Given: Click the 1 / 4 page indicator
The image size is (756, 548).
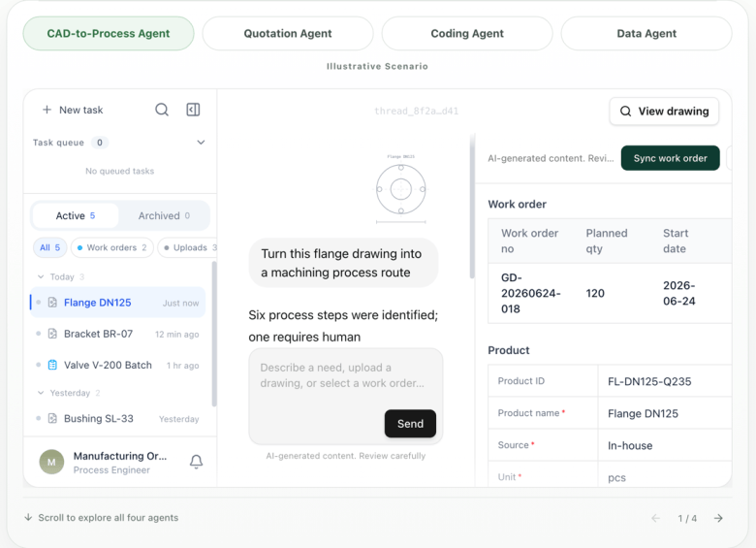Looking at the screenshot, I should click(687, 518).
